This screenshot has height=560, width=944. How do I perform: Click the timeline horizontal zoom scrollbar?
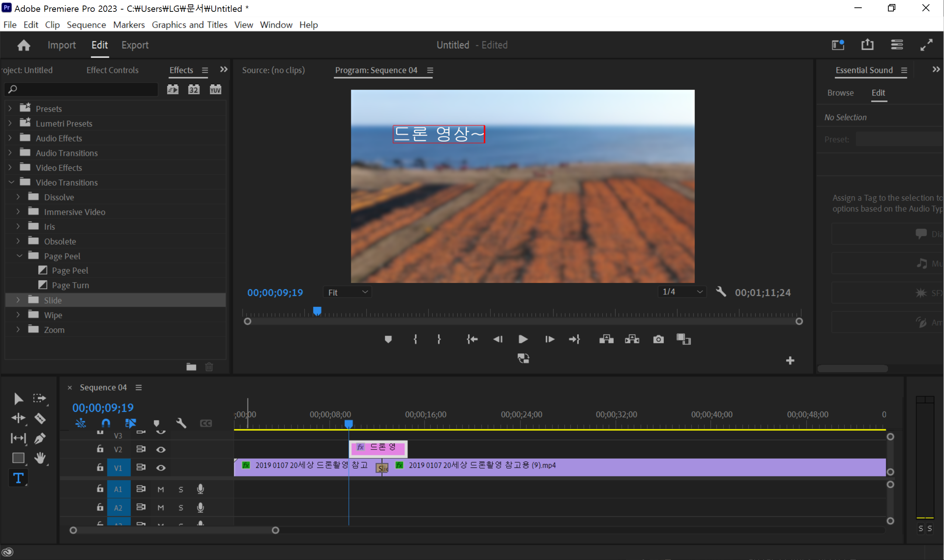[174, 530]
